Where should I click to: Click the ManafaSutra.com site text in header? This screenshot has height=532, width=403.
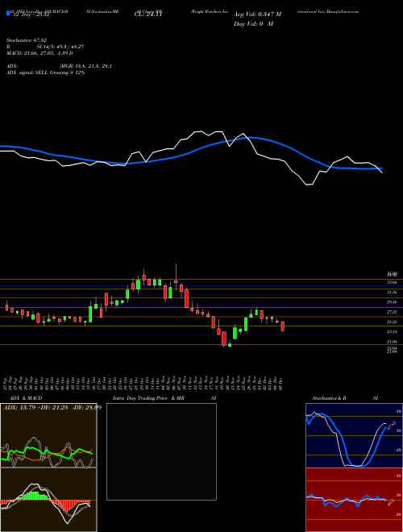[x=343, y=11]
